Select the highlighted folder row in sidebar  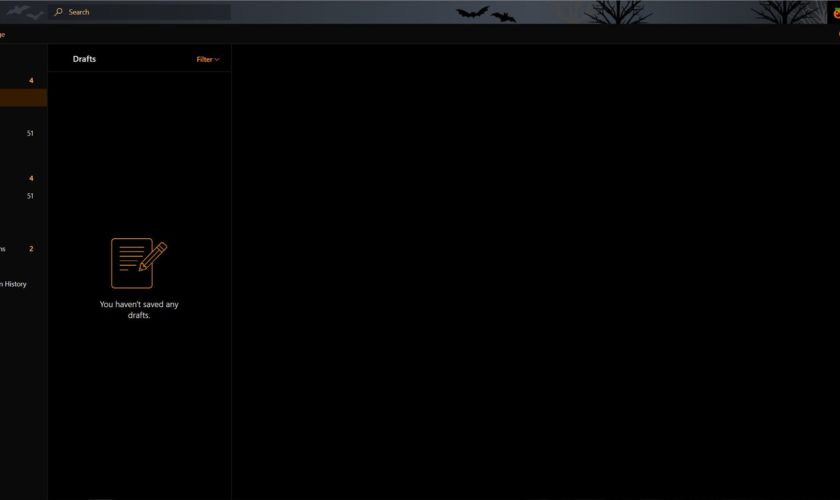coord(23,98)
